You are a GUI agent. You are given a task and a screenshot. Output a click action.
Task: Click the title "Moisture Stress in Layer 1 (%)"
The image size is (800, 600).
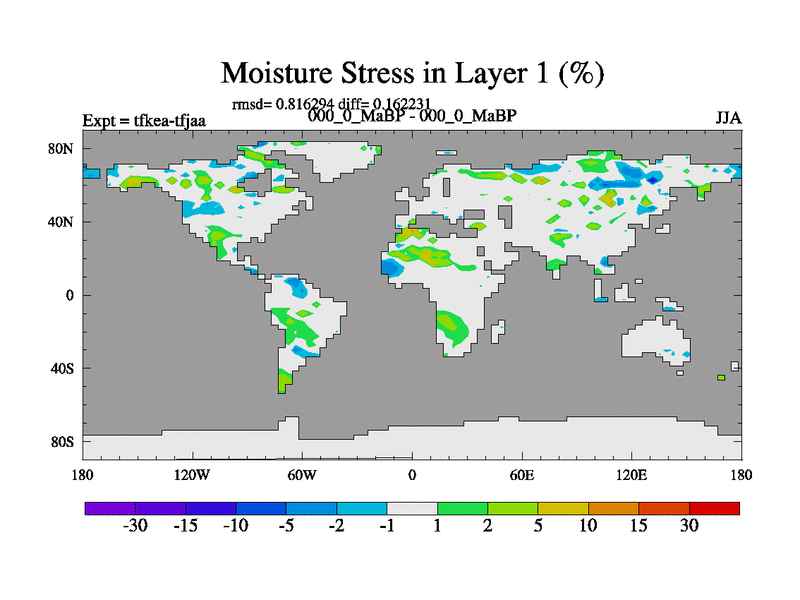(412, 73)
